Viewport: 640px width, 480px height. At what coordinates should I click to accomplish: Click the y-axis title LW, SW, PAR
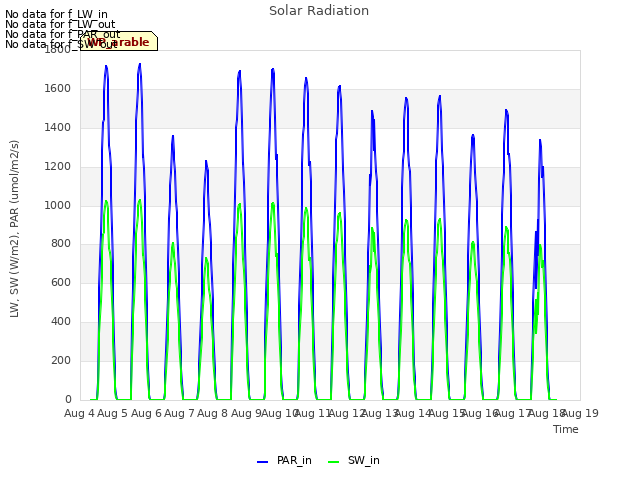tap(14, 229)
